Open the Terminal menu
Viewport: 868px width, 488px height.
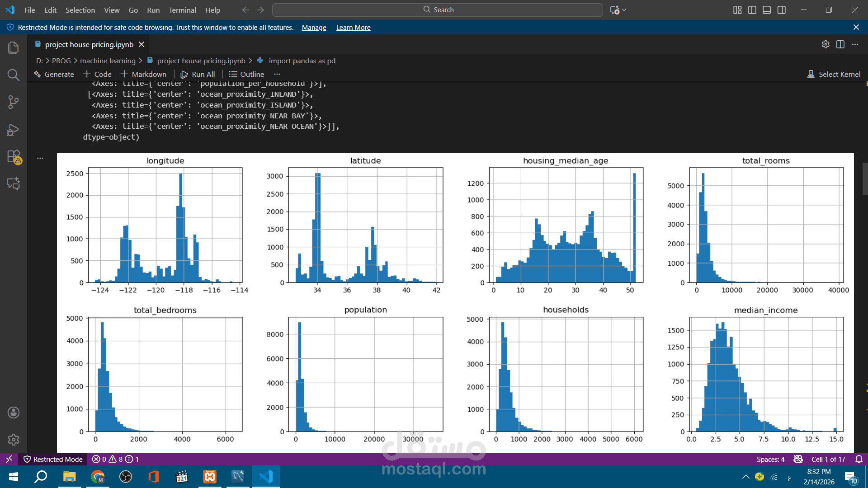pyautogui.click(x=182, y=10)
